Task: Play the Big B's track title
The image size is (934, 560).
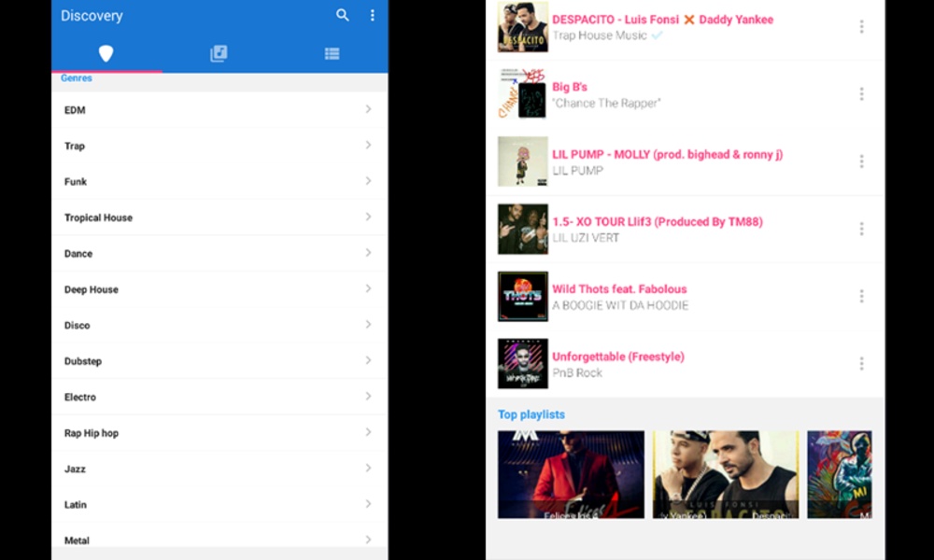Action: point(570,87)
